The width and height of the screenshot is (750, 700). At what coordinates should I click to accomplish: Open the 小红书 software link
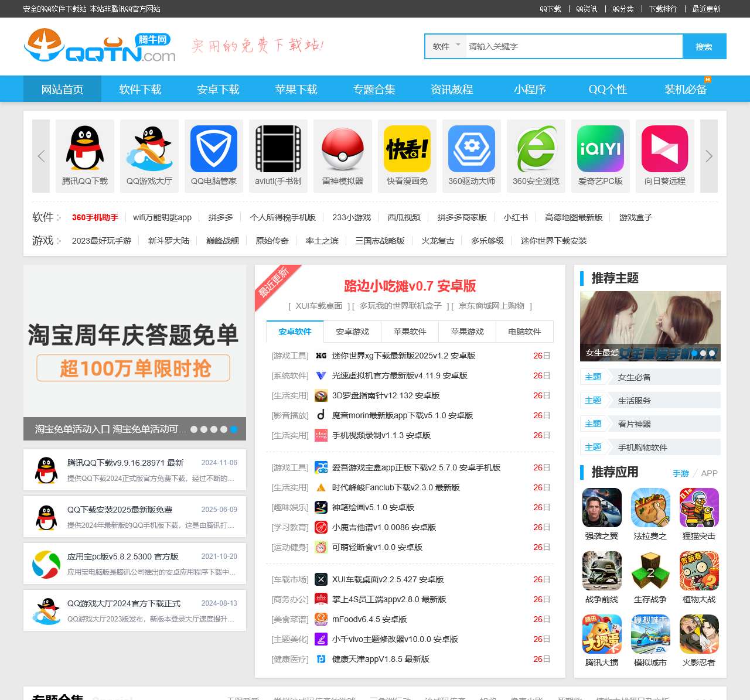pos(516,217)
